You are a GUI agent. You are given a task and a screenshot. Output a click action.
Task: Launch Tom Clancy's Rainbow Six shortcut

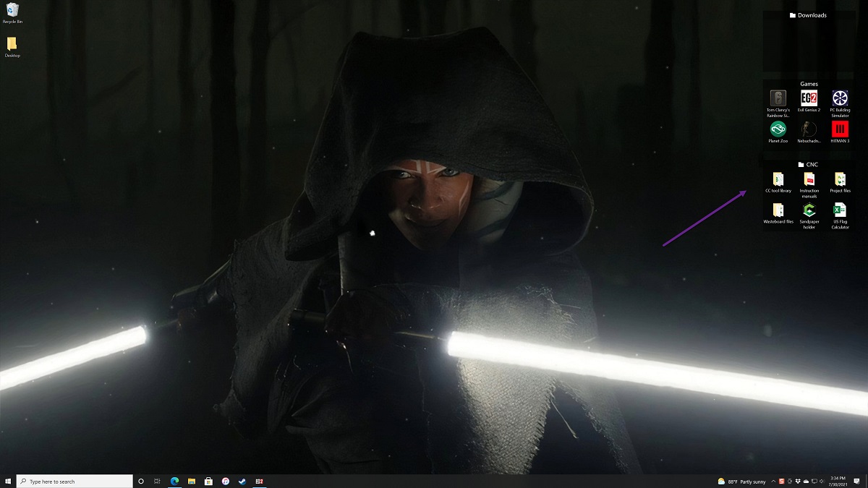click(778, 103)
